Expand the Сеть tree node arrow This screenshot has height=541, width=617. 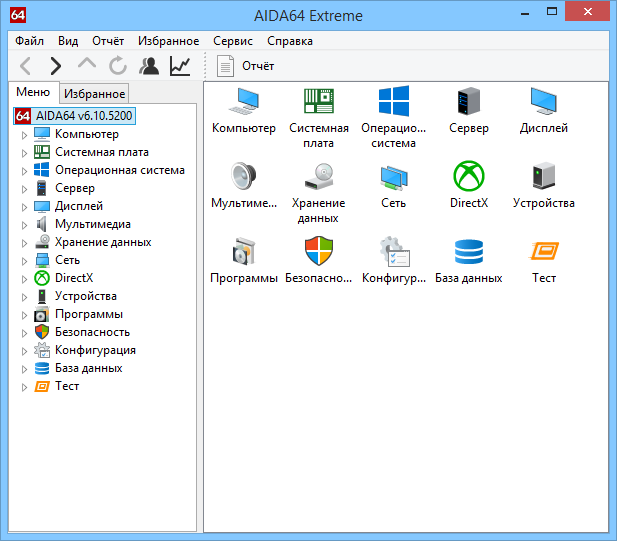tap(25, 261)
